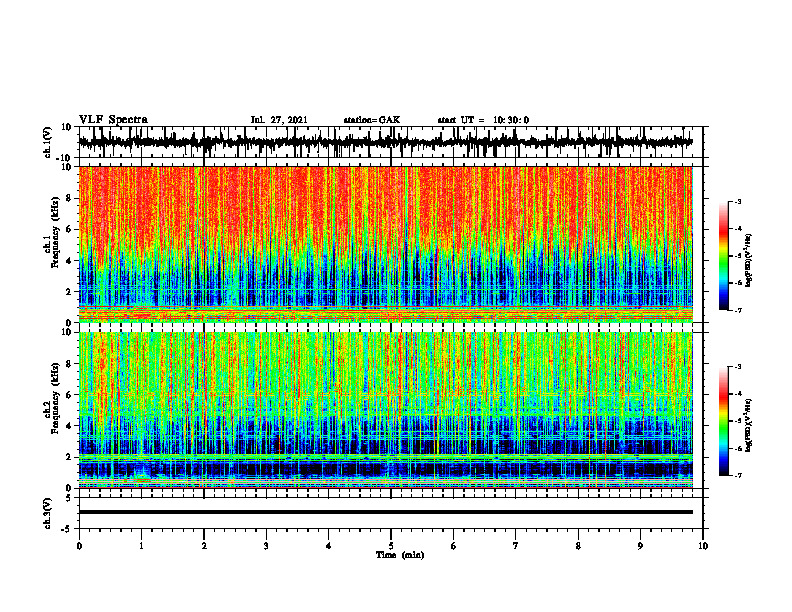792x612 pixels.
Task: Click the "-7" label on ch.1 color bar
Action: click(737, 310)
